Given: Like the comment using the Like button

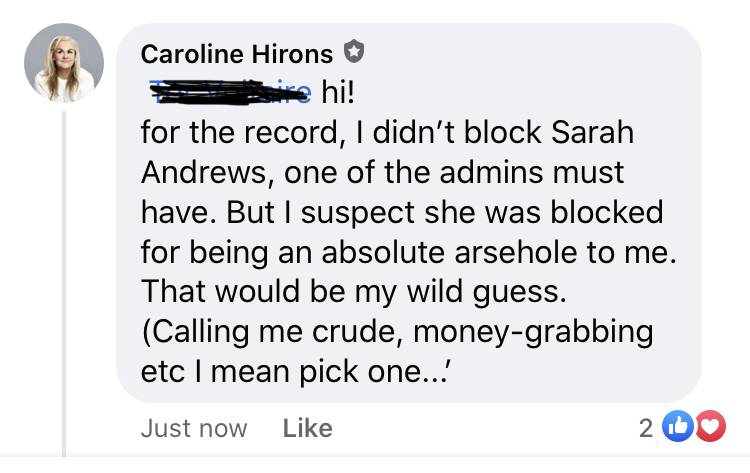Looking at the screenshot, I should coord(308,428).
